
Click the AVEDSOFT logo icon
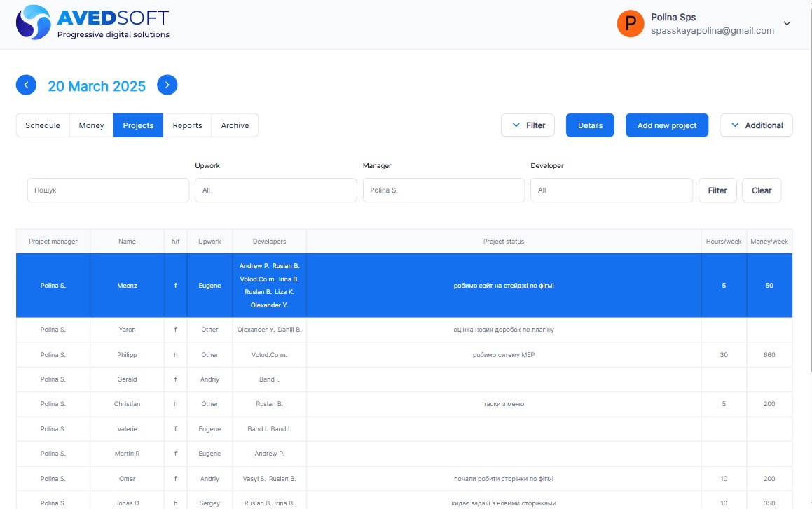coord(33,22)
